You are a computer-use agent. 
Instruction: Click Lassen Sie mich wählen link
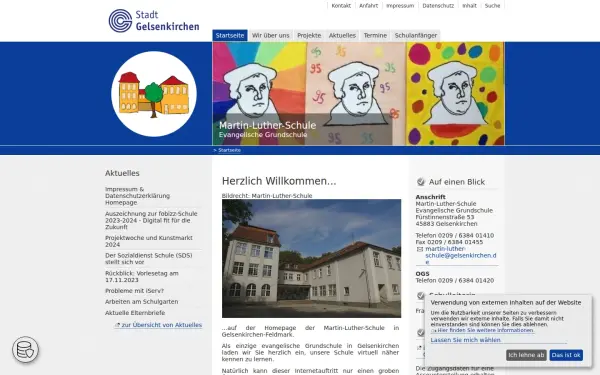point(465,340)
